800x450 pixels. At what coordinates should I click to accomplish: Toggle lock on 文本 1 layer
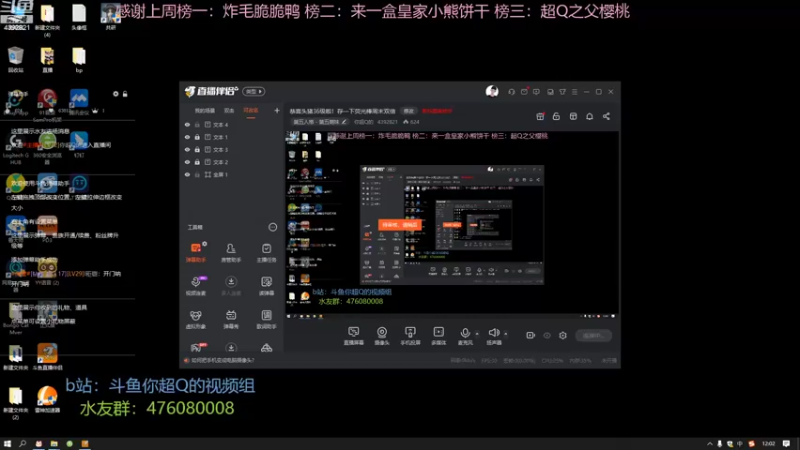point(197,137)
